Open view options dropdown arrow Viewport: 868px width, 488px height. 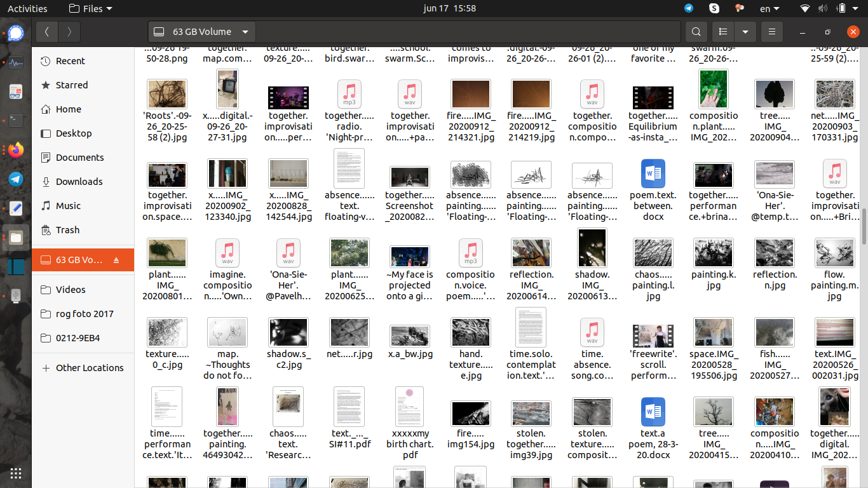tap(745, 32)
